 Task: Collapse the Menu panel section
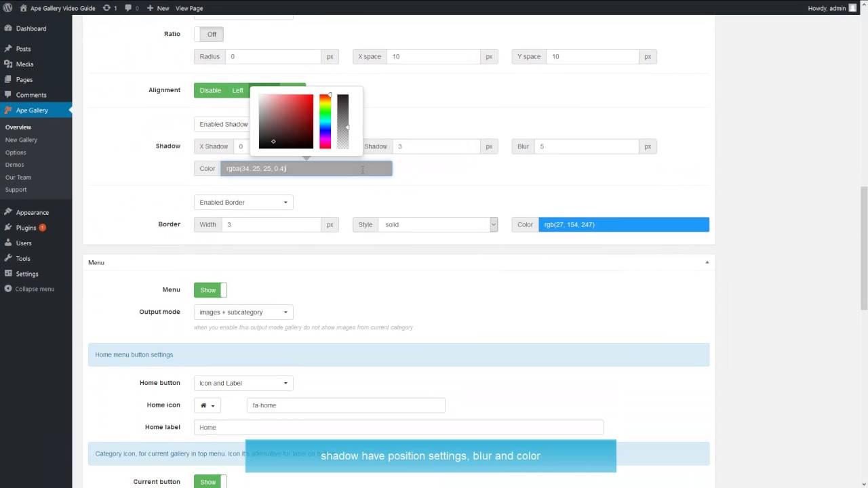[707, 262]
